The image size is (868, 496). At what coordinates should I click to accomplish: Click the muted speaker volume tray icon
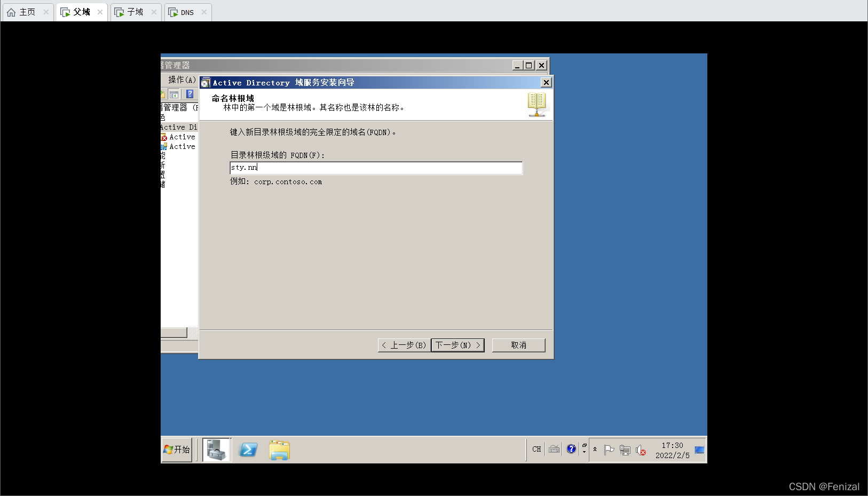pos(641,450)
